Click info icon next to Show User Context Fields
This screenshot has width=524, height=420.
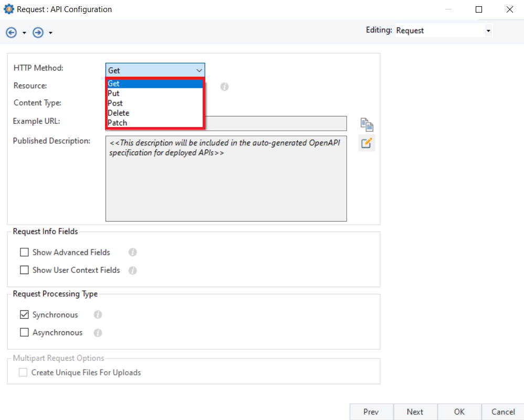point(133,270)
